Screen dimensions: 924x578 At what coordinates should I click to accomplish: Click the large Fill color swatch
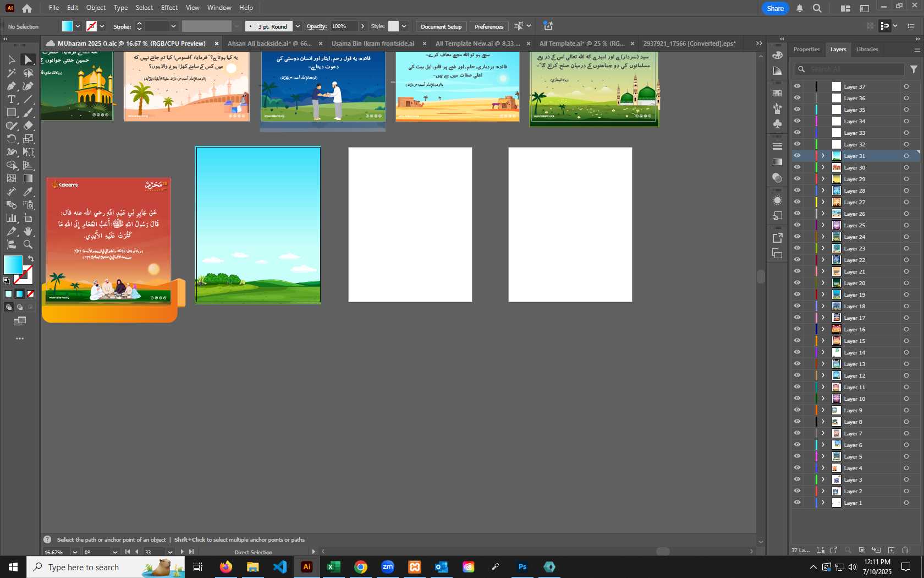tap(13, 264)
